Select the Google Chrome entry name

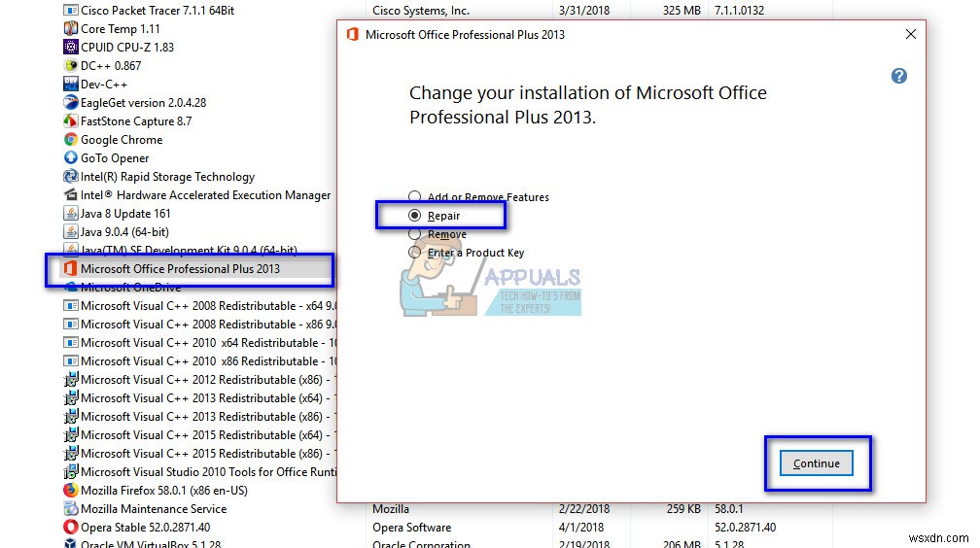[122, 140]
